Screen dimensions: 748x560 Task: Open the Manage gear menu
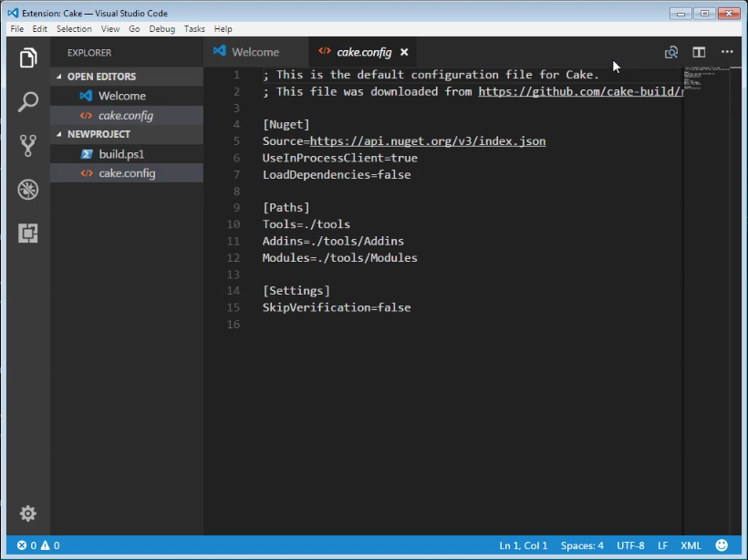click(x=28, y=513)
